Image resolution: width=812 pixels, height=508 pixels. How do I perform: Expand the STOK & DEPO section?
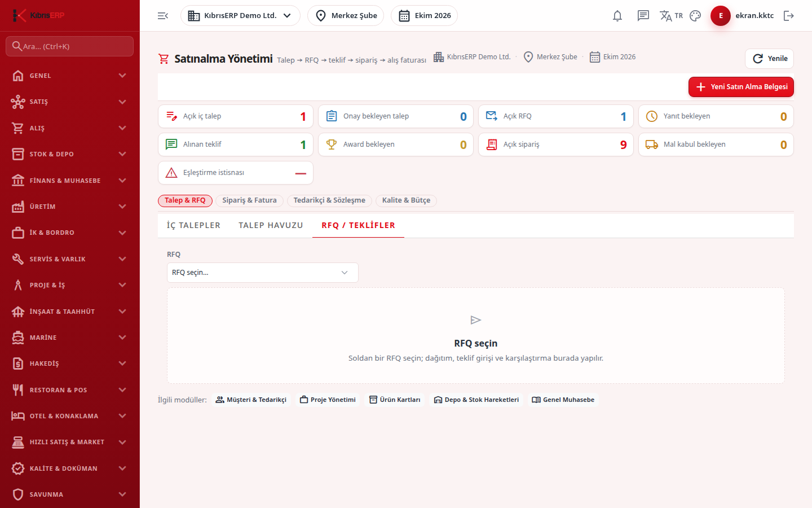pos(70,154)
